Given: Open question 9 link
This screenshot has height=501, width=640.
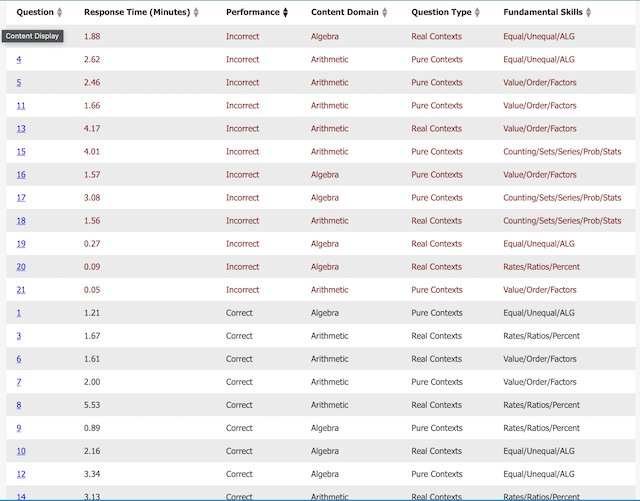Looking at the screenshot, I should (x=19, y=428).
